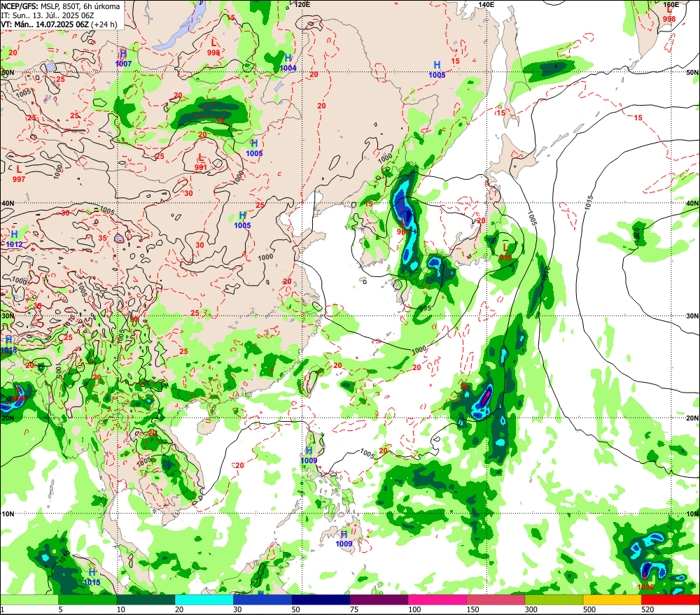Click the NCEP/GFS model title text
The image size is (700, 615).
[19, 6]
